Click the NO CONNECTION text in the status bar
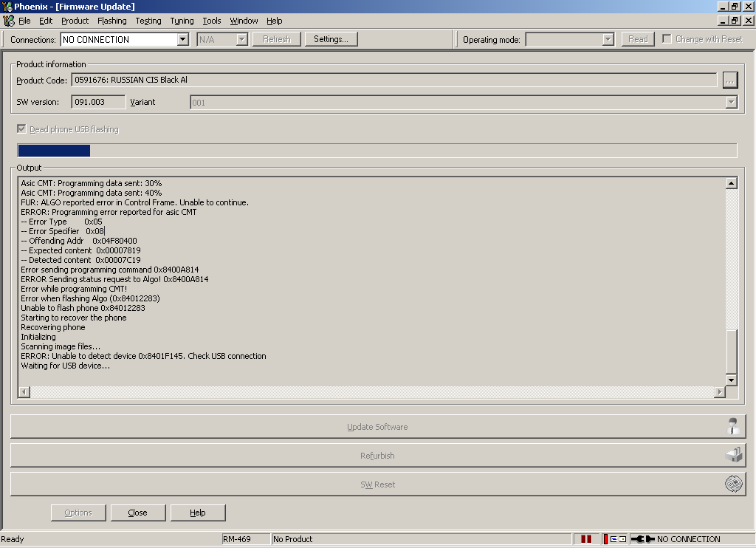 (x=689, y=539)
